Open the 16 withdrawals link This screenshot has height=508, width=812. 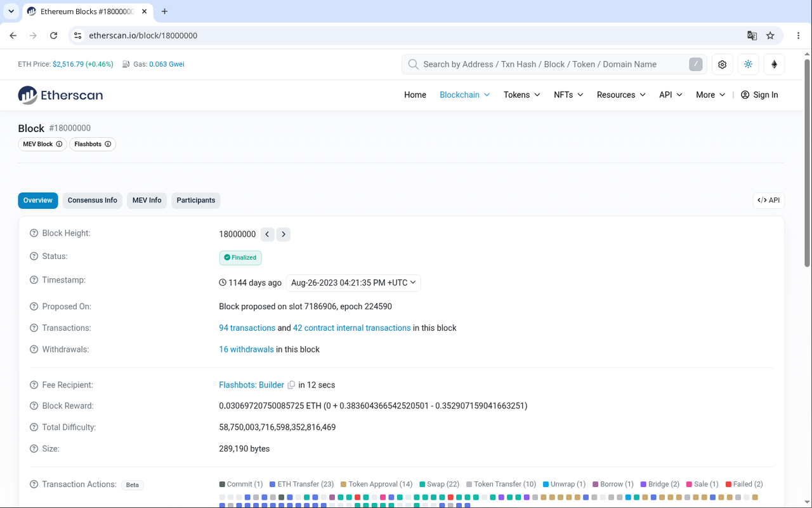(247, 350)
